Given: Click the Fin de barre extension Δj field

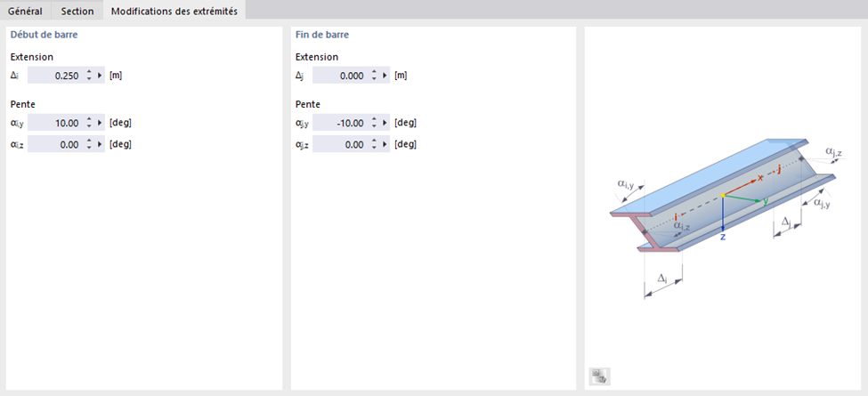Looking at the screenshot, I should pos(340,76).
